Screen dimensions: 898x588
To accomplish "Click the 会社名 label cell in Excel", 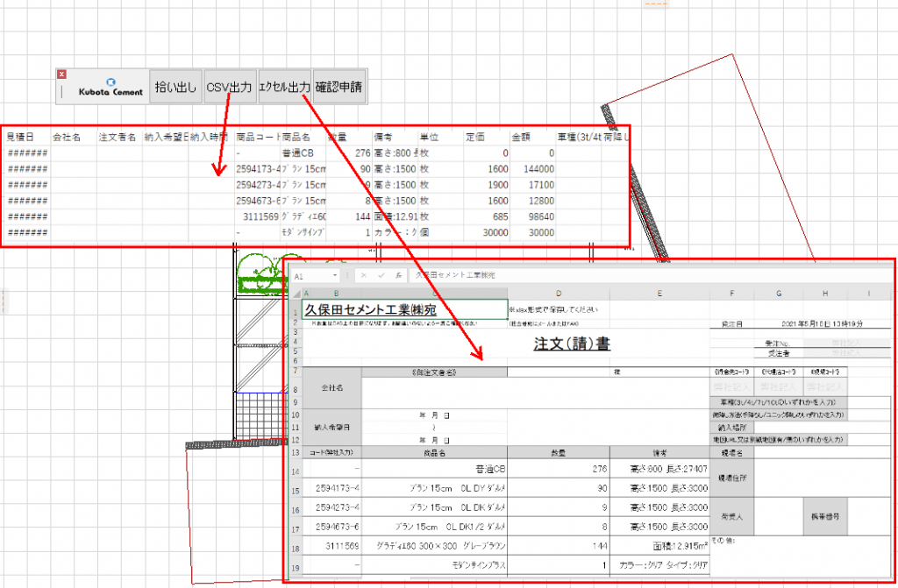I will coord(332,387).
